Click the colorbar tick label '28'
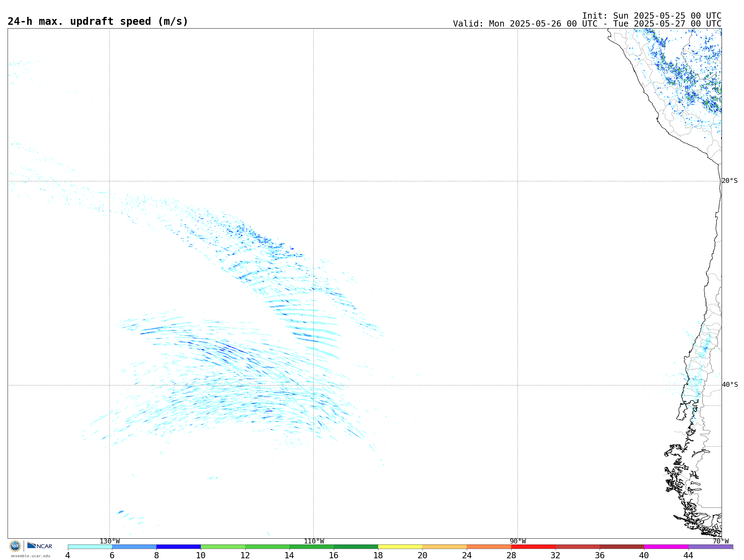This screenshot has height=560, width=744. (511, 555)
